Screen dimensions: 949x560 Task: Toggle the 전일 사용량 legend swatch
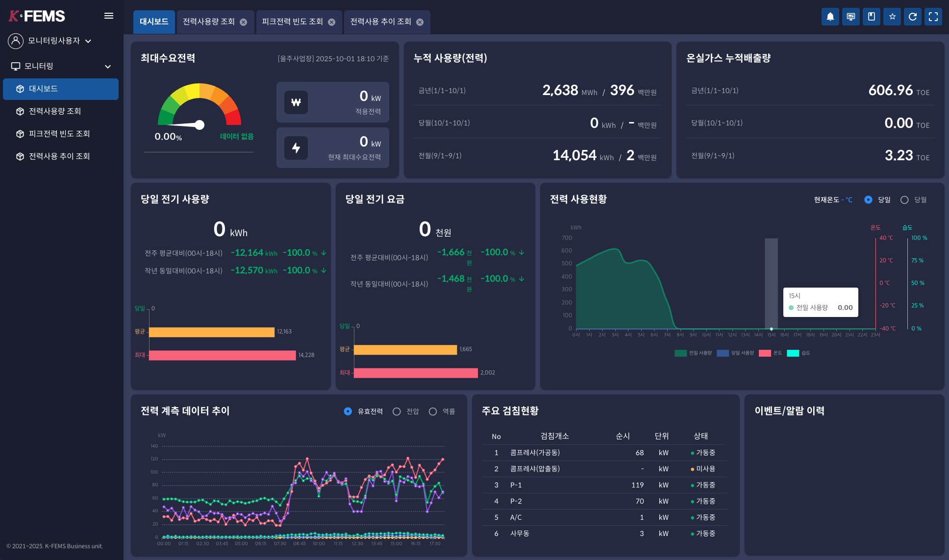(680, 353)
